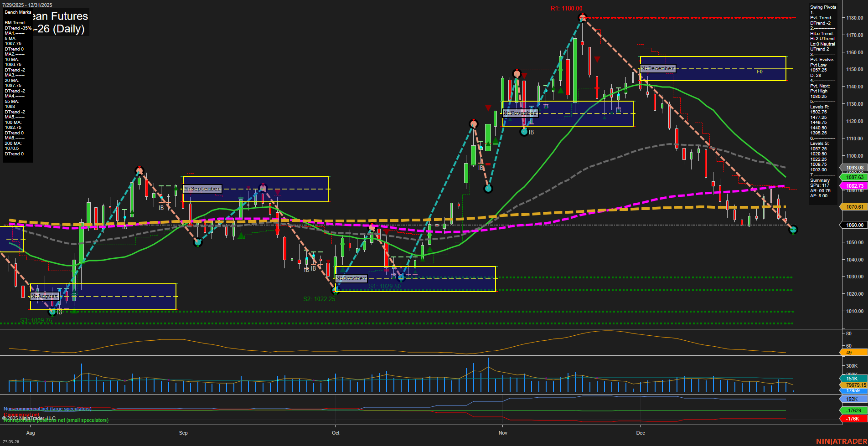Open the ZS 03-26 instrument selector
The width and height of the screenshot is (868, 446).
pos(11,442)
